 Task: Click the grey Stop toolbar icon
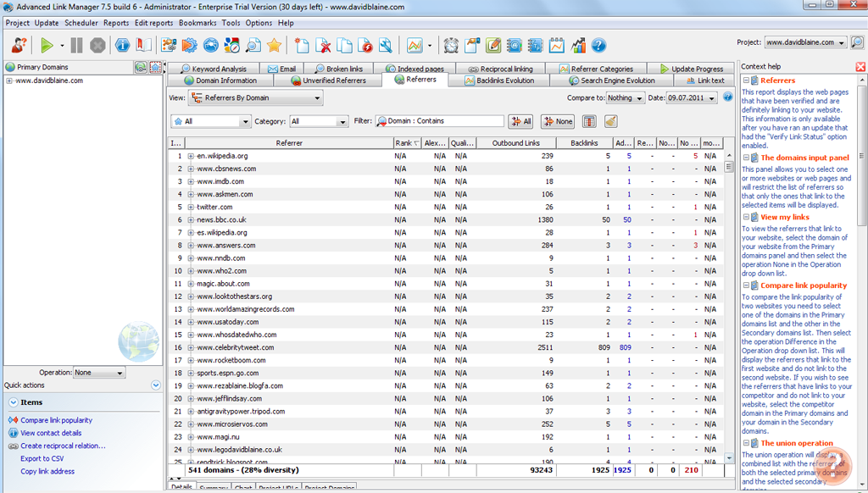click(97, 46)
